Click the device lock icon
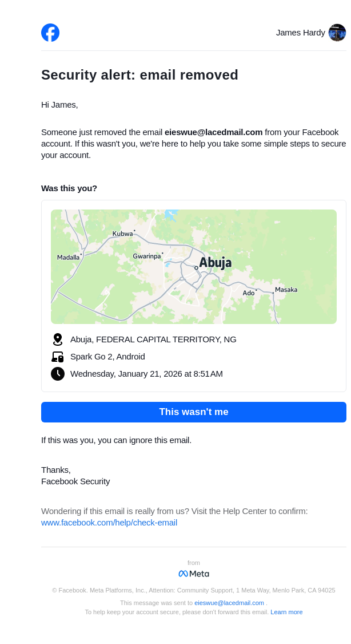This screenshot has width=351, height=644. click(x=57, y=357)
